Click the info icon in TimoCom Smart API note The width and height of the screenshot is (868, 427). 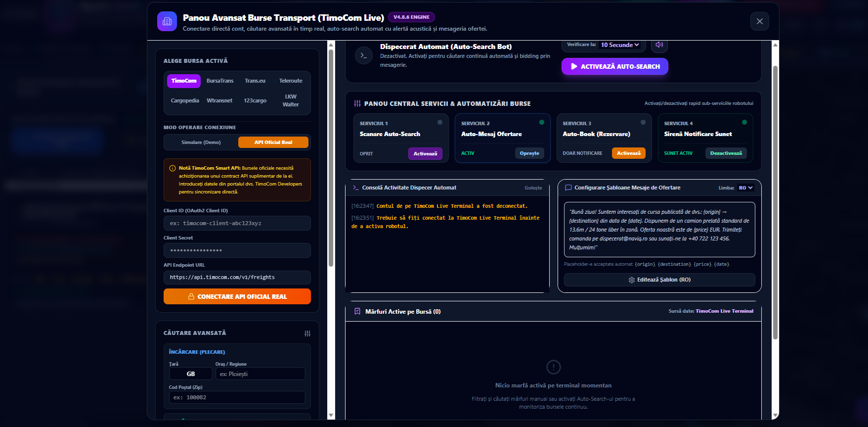[x=173, y=168]
